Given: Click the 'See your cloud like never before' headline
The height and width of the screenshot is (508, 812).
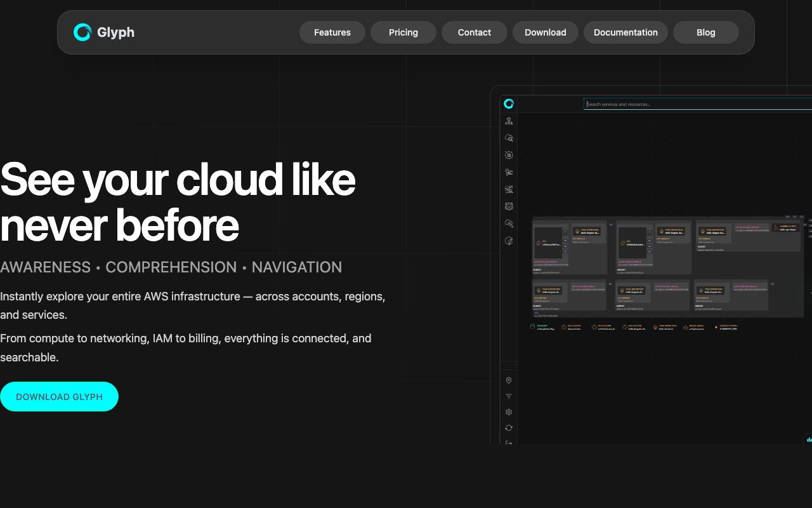Looking at the screenshot, I should (x=178, y=202).
